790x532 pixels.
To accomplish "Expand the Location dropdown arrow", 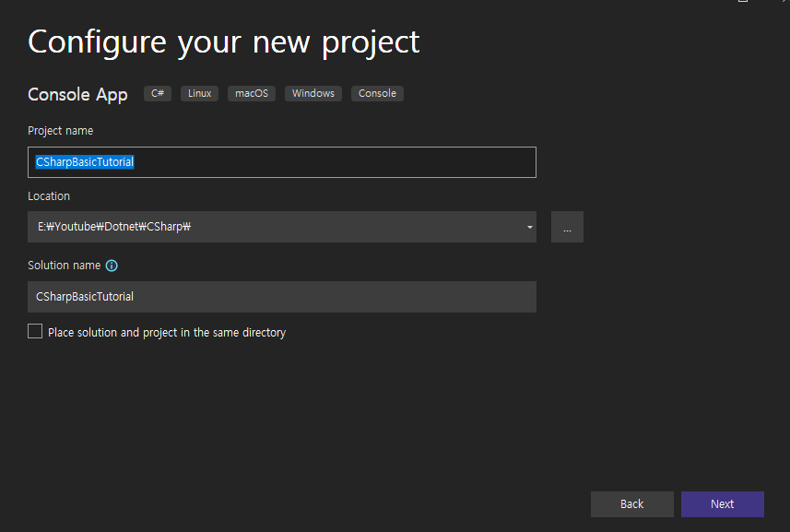I will pos(529,227).
